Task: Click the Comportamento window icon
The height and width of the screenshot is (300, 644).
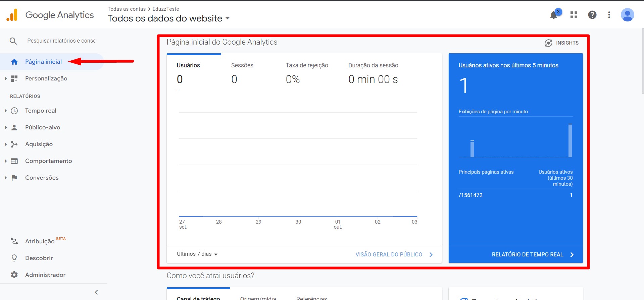Action: point(14,161)
